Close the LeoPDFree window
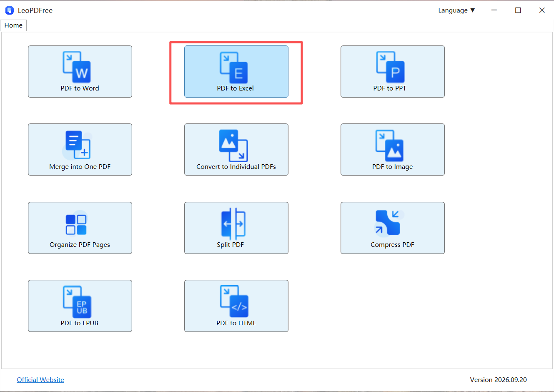 click(x=542, y=10)
